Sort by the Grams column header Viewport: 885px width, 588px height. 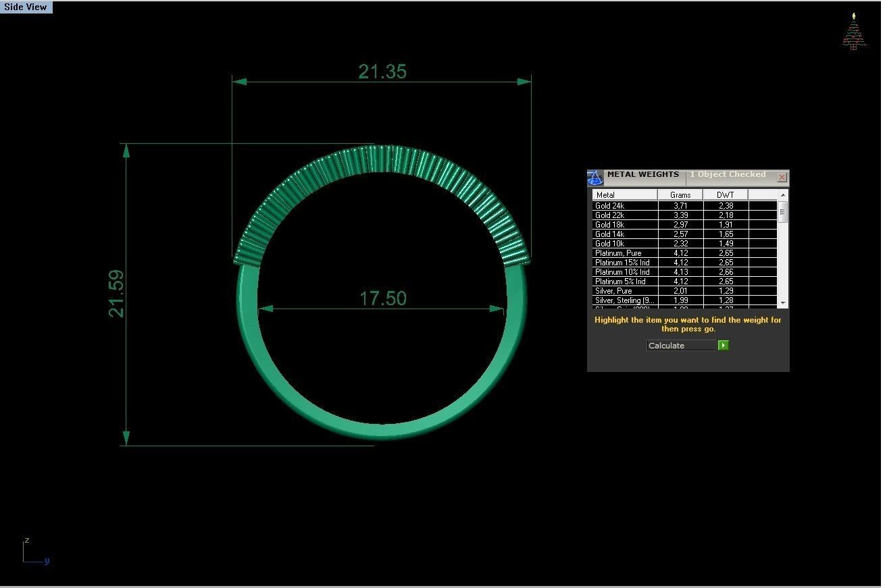[680, 195]
